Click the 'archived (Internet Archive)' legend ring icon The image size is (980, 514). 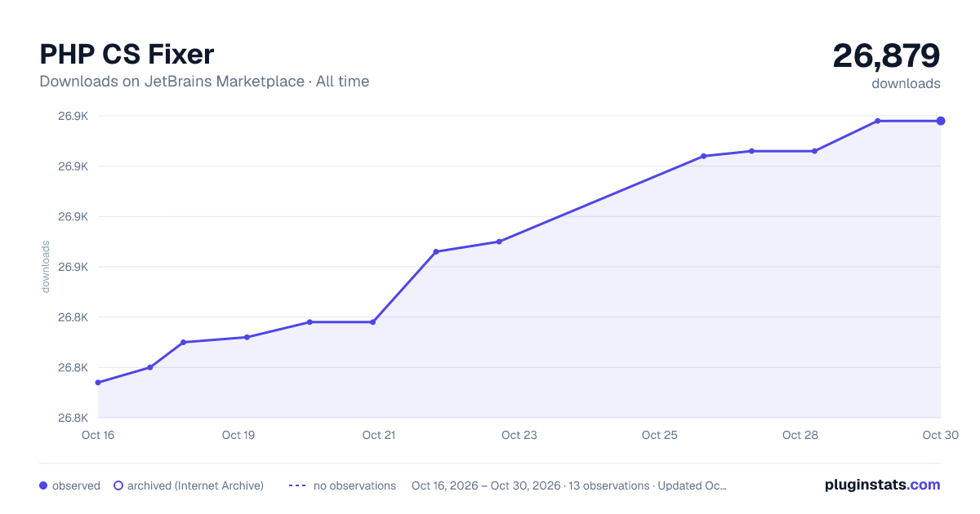coord(118,485)
